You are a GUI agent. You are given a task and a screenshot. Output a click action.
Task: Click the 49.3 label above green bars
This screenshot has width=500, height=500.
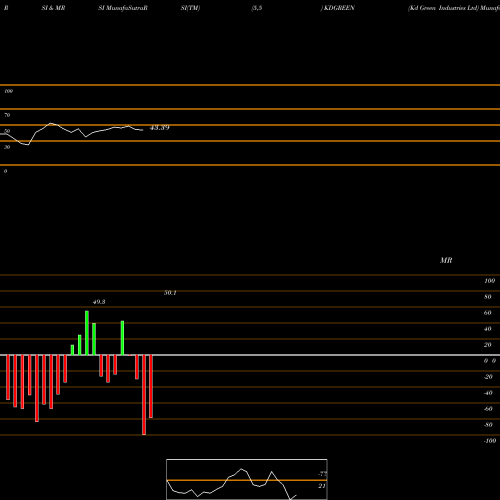[99, 302]
